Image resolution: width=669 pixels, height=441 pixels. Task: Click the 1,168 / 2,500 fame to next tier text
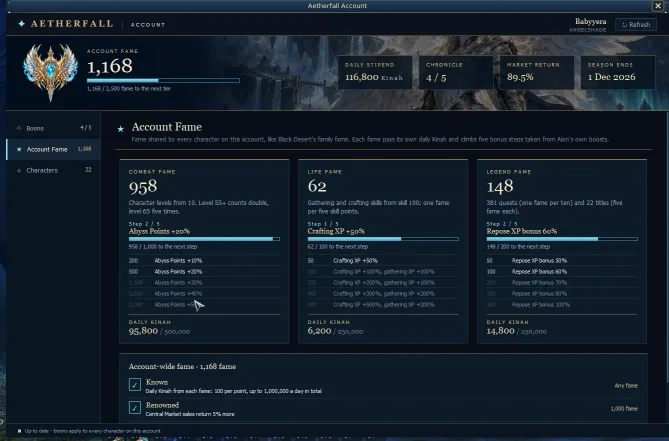129,89
